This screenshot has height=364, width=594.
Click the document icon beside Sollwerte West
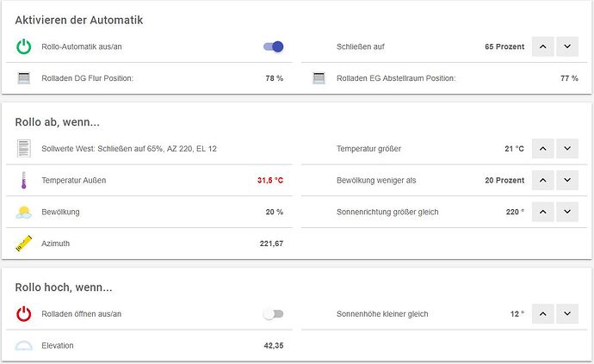[24, 149]
